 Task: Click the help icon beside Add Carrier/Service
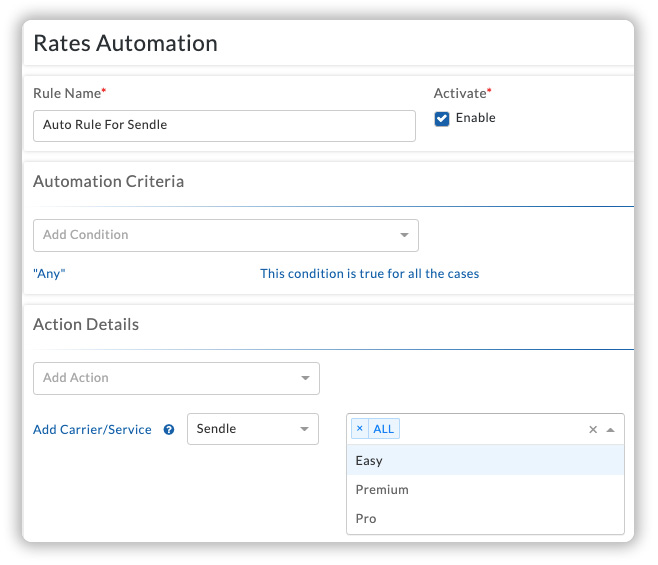click(169, 429)
